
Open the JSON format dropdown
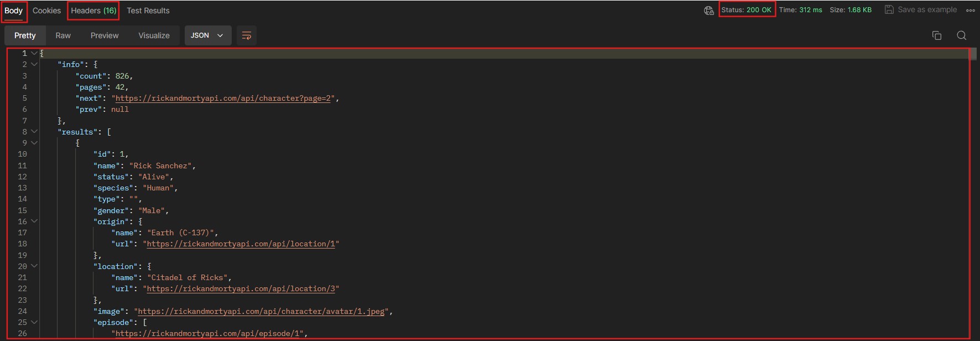(207, 35)
